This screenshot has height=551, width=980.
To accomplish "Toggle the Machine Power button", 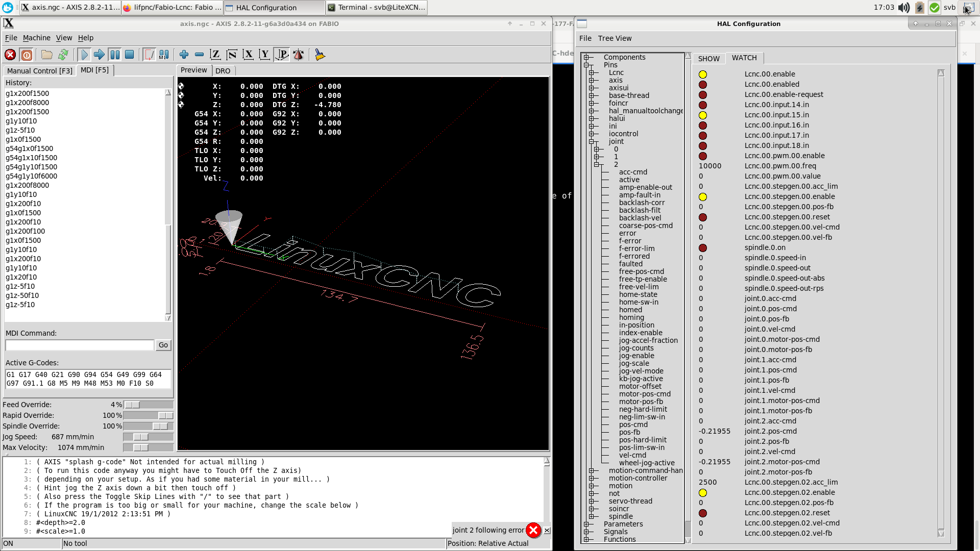I will (x=27, y=55).
